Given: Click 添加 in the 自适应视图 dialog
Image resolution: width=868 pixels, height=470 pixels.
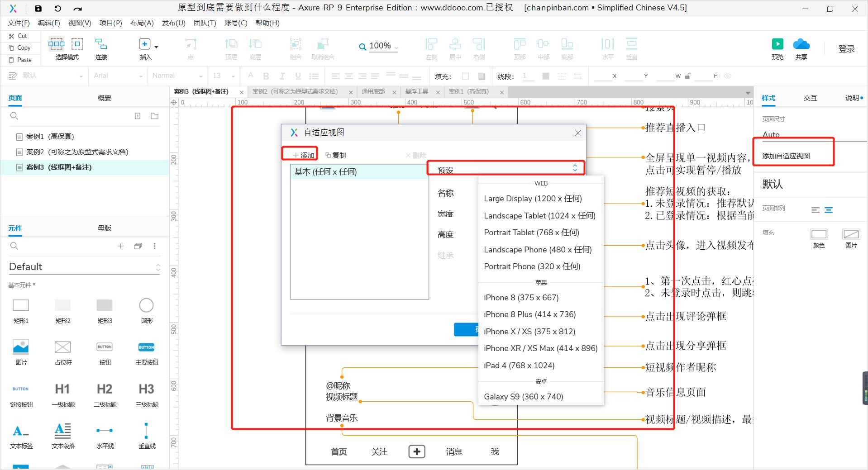Looking at the screenshot, I should [303, 155].
